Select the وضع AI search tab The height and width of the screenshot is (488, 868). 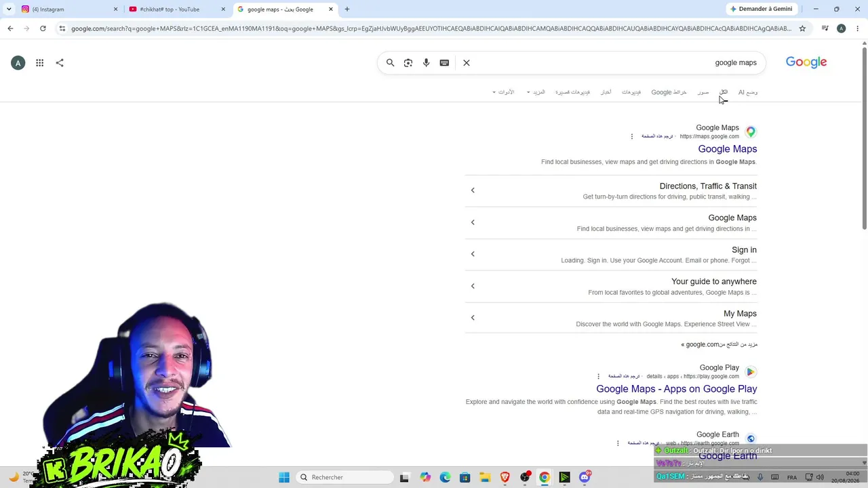click(x=748, y=92)
